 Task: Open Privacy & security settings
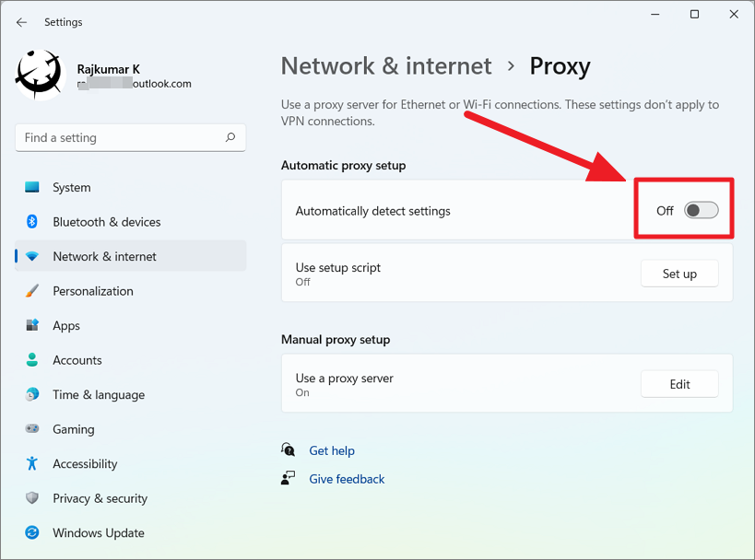[131, 498]
